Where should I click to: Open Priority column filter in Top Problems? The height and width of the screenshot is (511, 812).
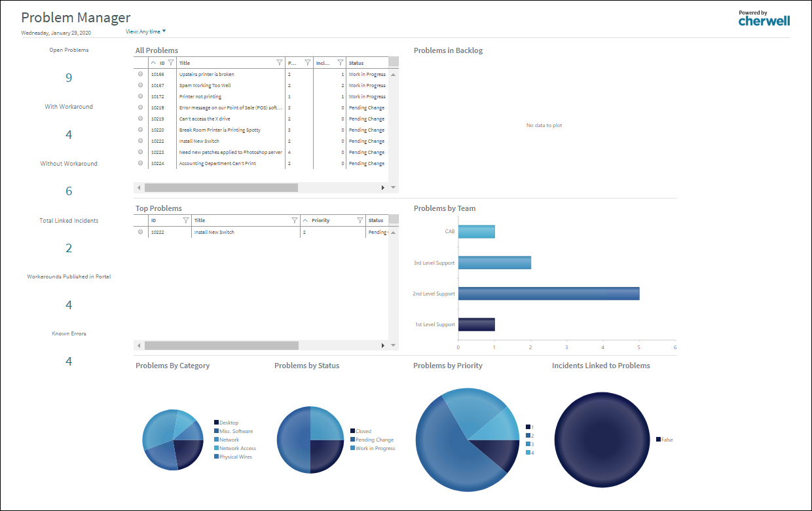(360, 220)
